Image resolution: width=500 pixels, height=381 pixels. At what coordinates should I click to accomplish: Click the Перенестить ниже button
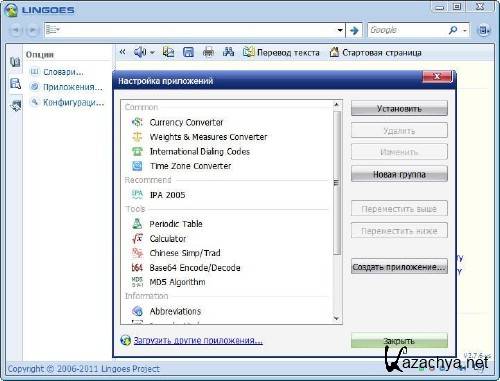point(399,231)
